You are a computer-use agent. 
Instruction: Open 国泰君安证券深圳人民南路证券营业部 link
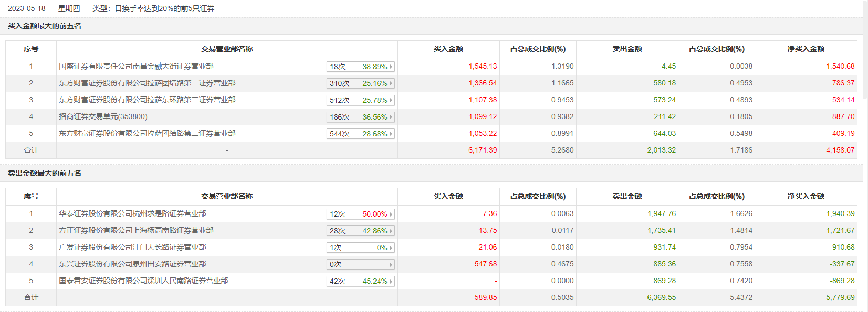(x=143, y=281)
